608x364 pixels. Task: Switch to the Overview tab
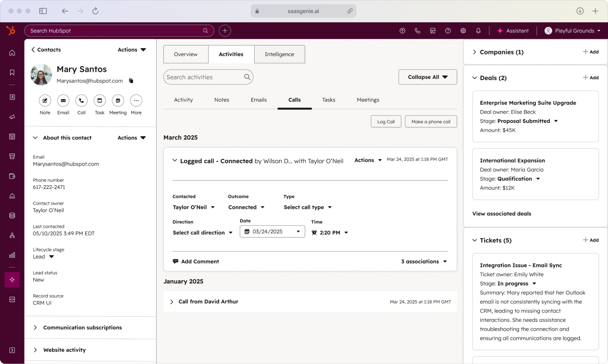tap(186, 54)
